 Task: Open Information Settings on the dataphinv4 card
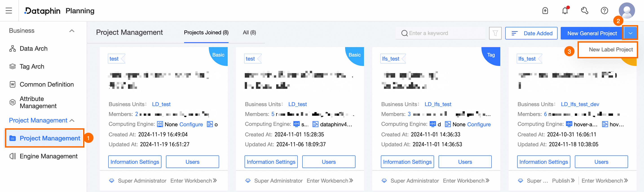[271, 162]
